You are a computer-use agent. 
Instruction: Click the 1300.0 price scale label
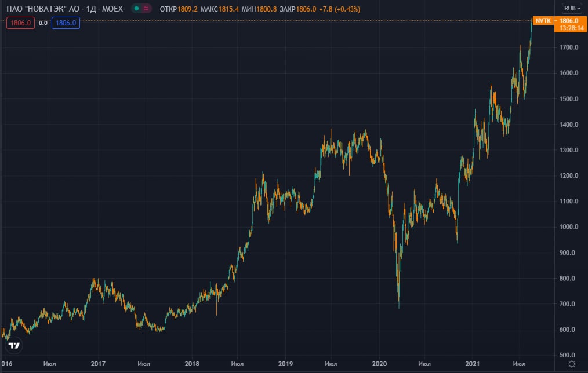(569, 150)
